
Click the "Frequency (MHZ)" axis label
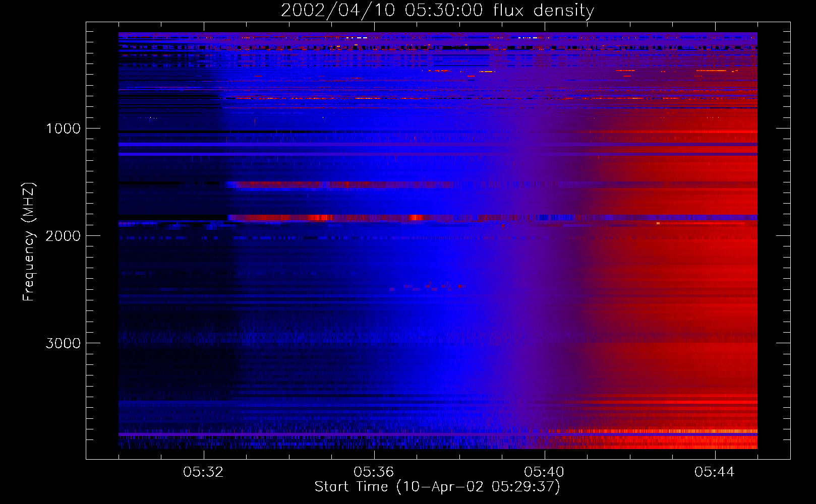[x=28, y=242]
